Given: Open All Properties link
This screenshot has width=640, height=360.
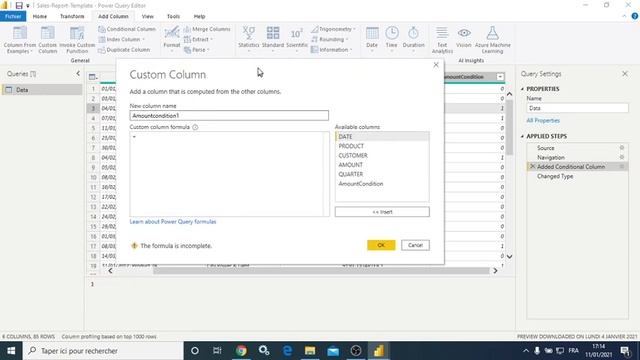Looking at the screenshot, I should [x=543, y=120].
